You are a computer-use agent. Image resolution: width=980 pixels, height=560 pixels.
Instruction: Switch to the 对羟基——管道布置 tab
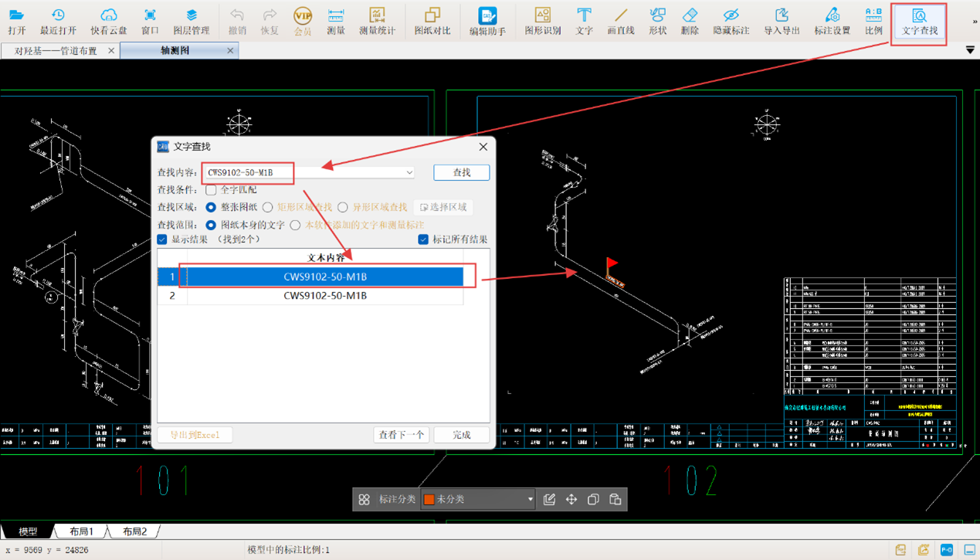pos(56,51)
